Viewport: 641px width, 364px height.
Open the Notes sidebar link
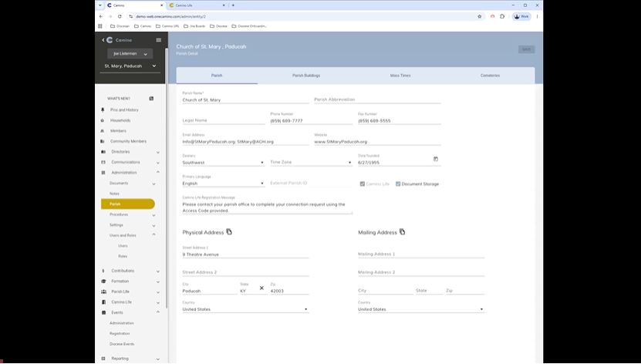click(x=114, y=194)
